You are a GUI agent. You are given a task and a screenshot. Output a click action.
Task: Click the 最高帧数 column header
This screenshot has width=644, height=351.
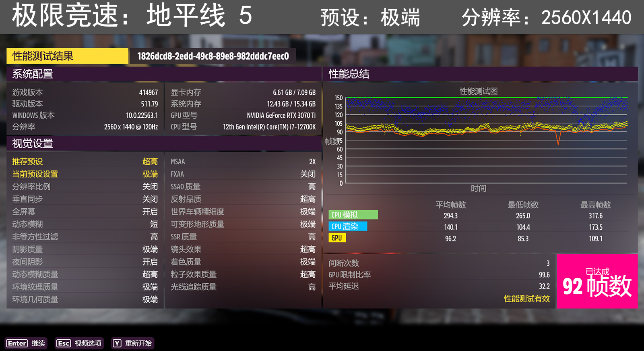[x=596, y=205]
